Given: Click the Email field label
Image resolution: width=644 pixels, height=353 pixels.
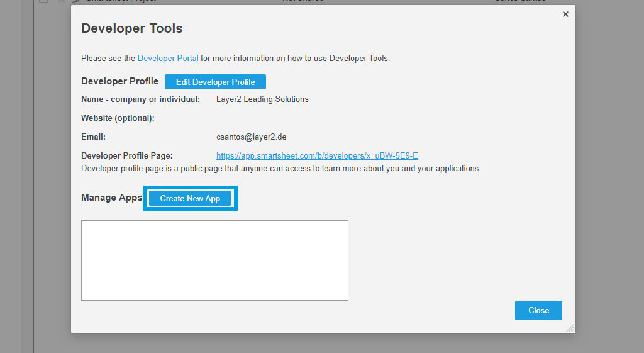Looking at the screenshot, I should [93, 137].
